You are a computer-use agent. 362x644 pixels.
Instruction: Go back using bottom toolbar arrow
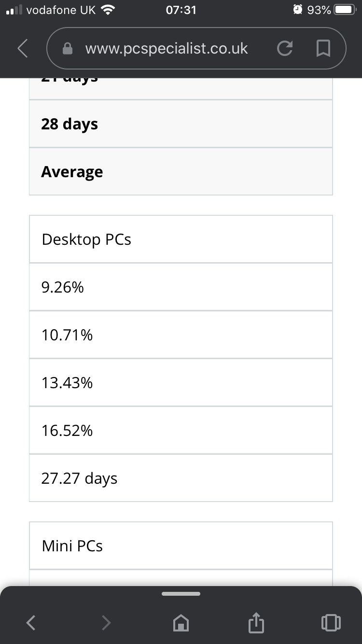click(x=30, y=623)
